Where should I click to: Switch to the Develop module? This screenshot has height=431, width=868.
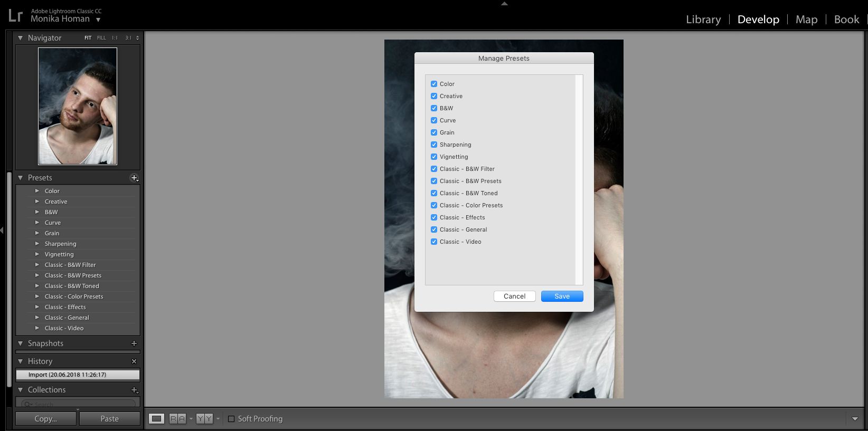(x=758, y=20)
